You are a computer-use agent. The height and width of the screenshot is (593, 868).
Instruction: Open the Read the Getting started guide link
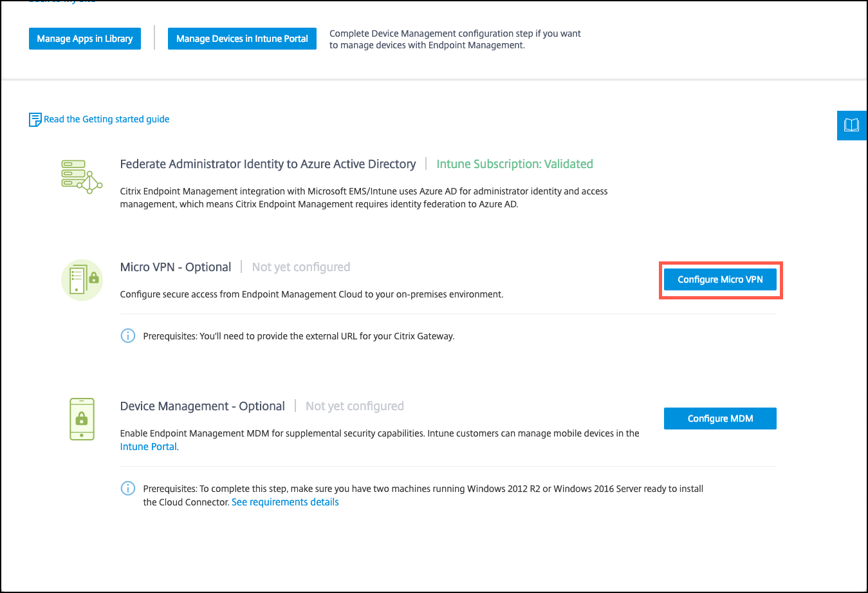[107, 119]
